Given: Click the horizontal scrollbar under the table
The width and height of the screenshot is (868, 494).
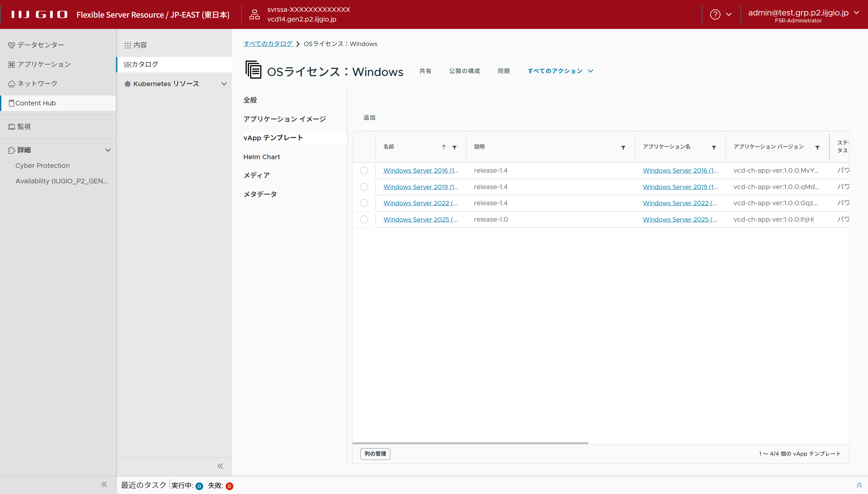Looking at the screenshot, I should (x=470, y=443).
